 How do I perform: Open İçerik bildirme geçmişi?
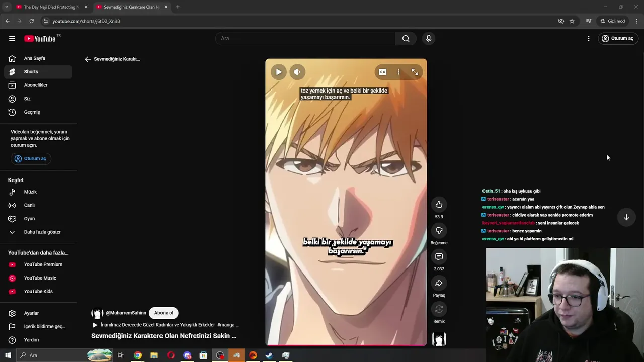tap(38, 327)
